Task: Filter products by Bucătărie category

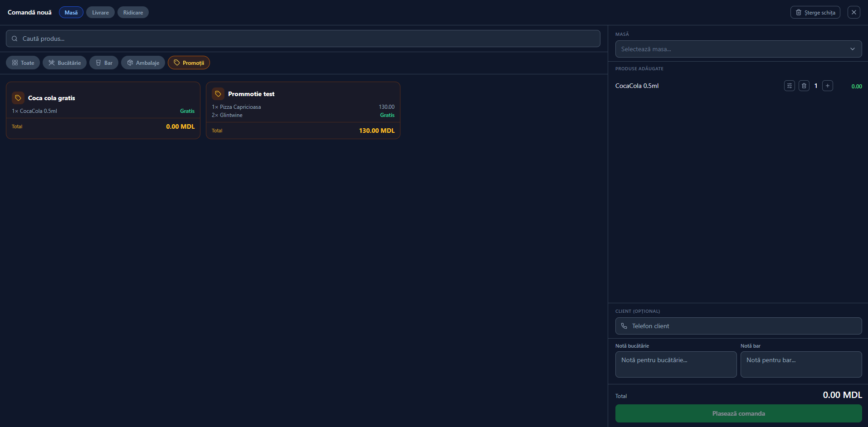Action: [64, 63]
